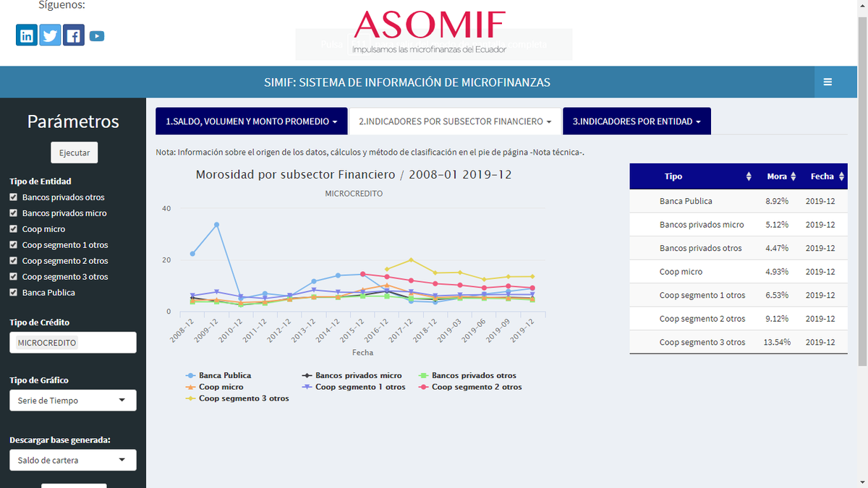Toggle Bancos privados micro legend entry
868x488 pixels.
pyautogui.click(x=352, y=376)
